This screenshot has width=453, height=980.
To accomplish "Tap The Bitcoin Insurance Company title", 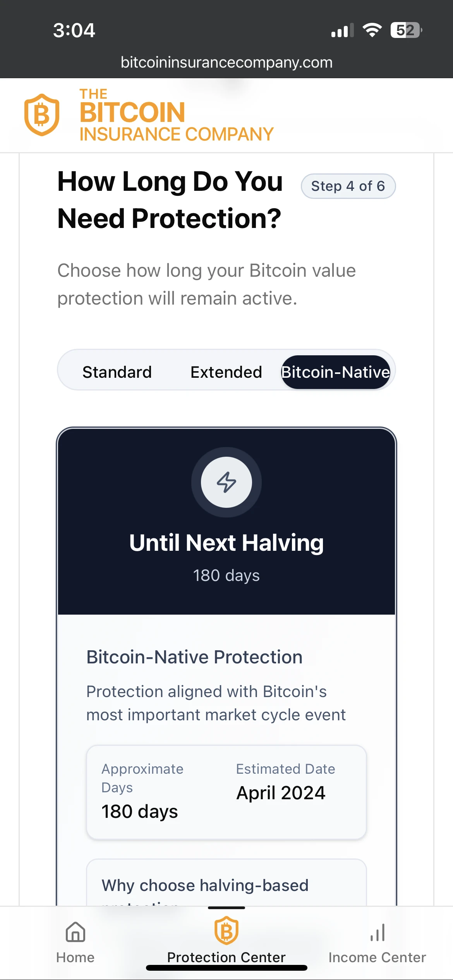I will pyautogui.click(x=176, y=115).
